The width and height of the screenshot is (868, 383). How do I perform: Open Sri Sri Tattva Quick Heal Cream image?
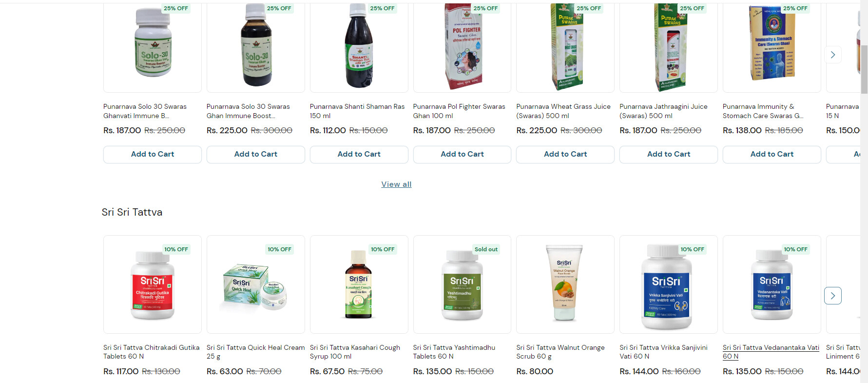point(256,284)
